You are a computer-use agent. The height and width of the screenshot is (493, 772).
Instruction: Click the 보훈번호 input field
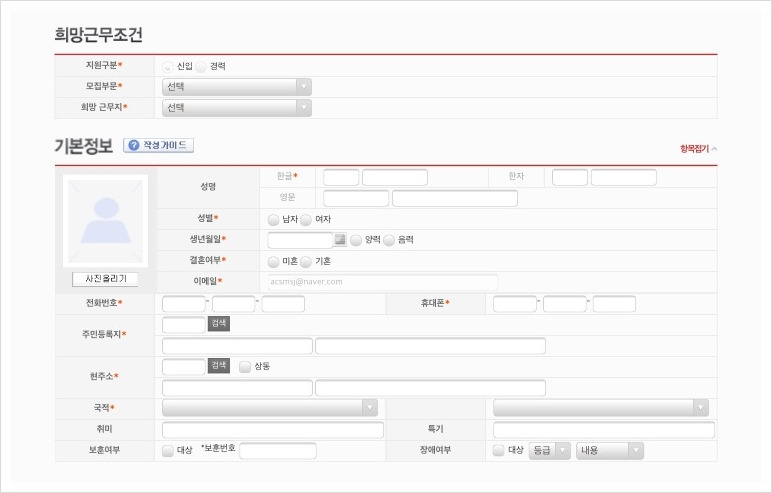(278, 451)
